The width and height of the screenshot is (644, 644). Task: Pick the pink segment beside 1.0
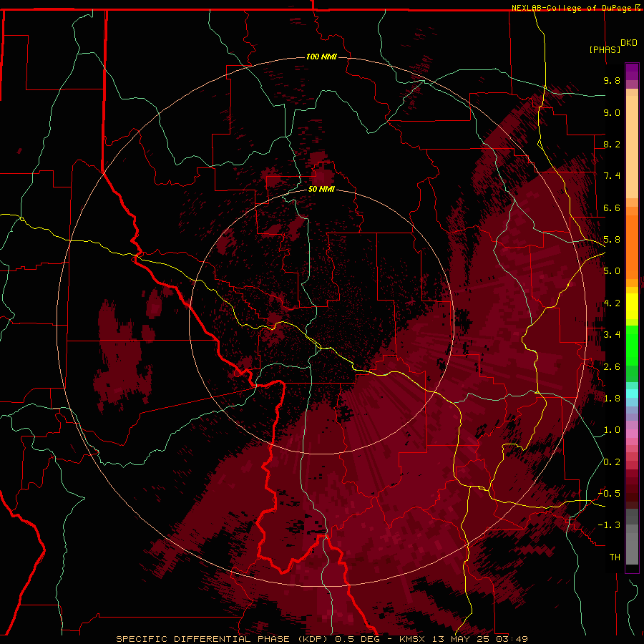click(x=632, y=434)
